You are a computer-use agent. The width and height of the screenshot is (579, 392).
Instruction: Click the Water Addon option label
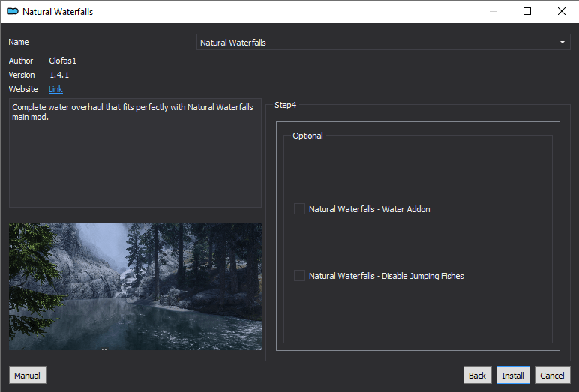(x=369, y=209)
